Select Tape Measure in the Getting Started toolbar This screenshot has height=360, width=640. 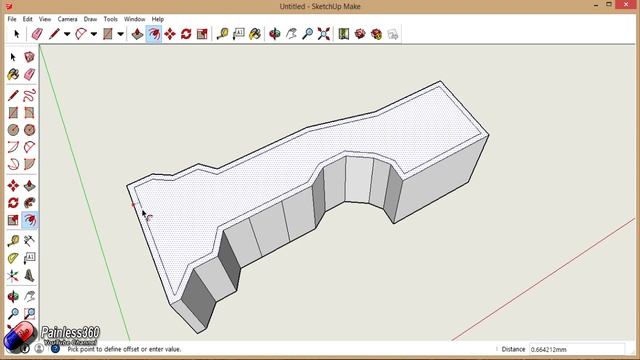[x=222, y=34]
